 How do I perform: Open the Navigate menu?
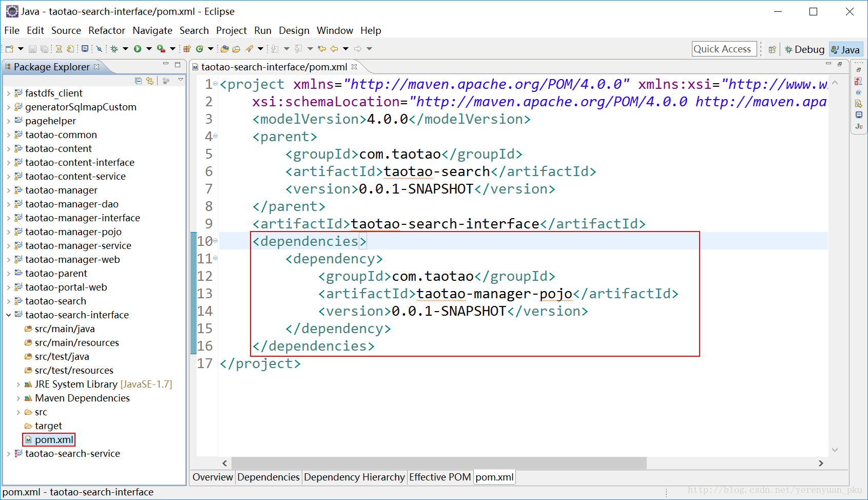click(x=152, y=31)
